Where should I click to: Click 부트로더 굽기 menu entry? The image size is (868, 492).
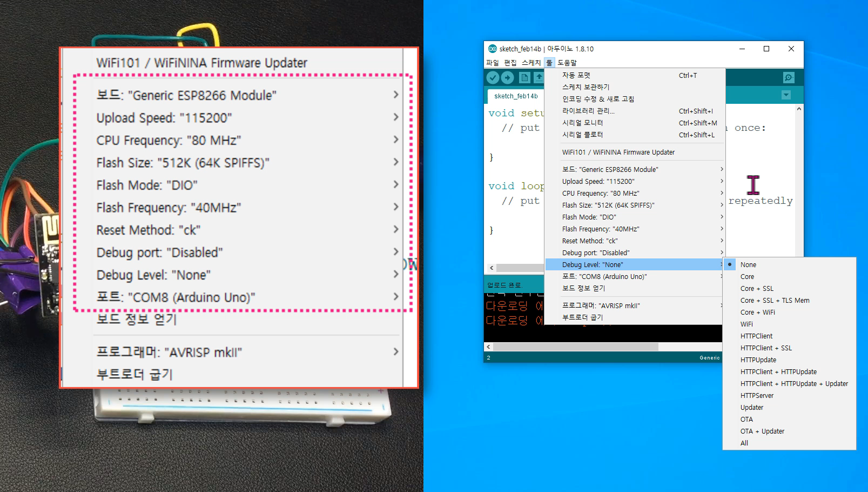635,317
